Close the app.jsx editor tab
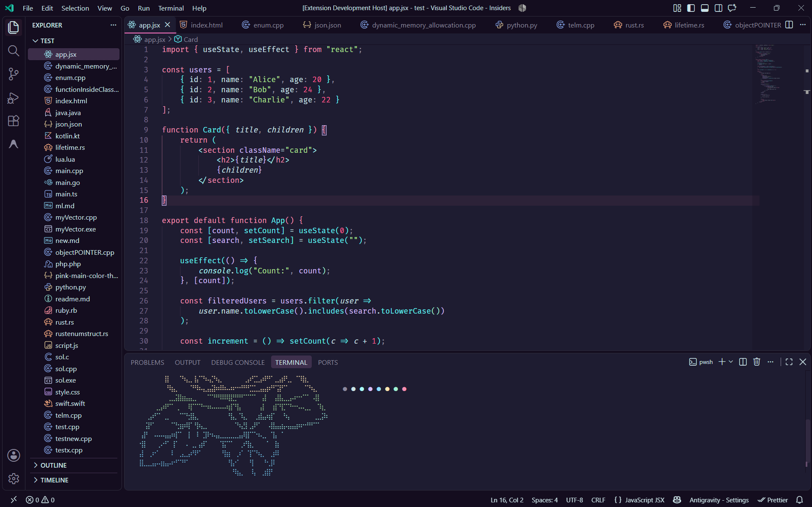The height and width of the screenshot is (507, 812). [168, 25]
